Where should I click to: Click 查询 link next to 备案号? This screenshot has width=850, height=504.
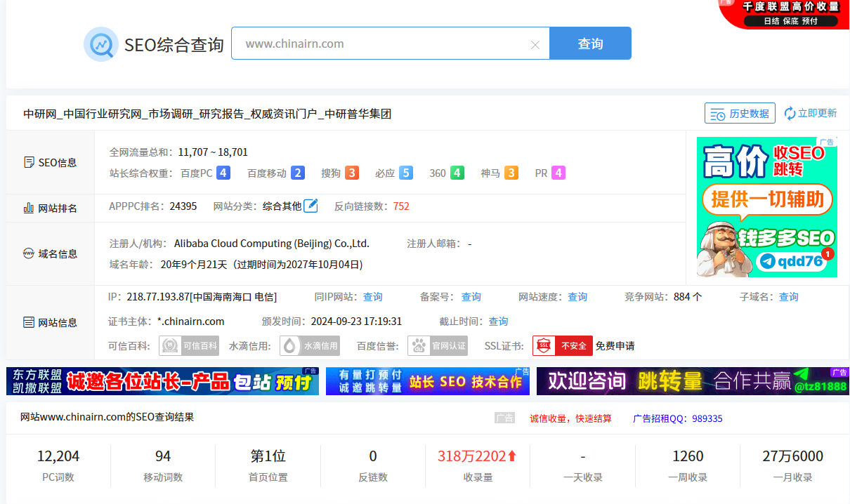[471, 297]
